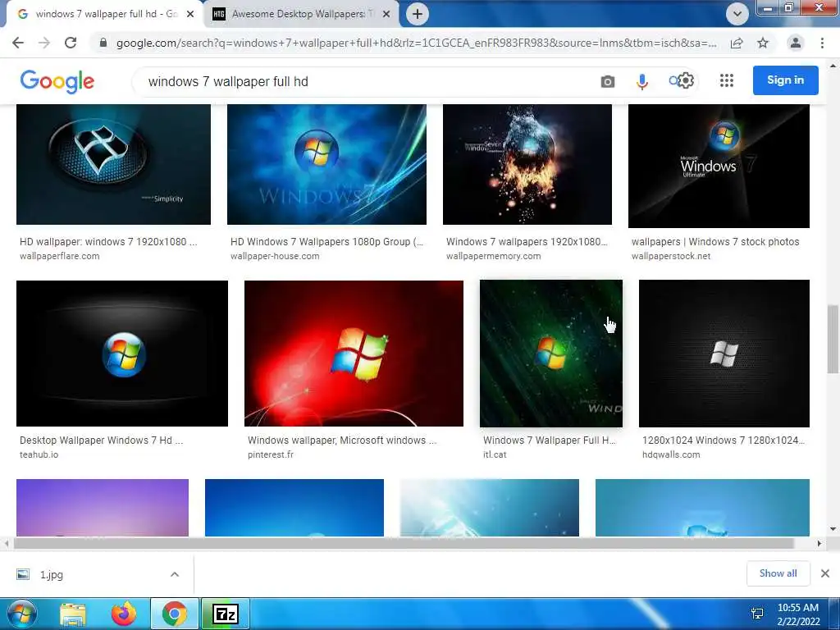Open a new browser tab
Screen dimensions: 840x630
[418, 14]
